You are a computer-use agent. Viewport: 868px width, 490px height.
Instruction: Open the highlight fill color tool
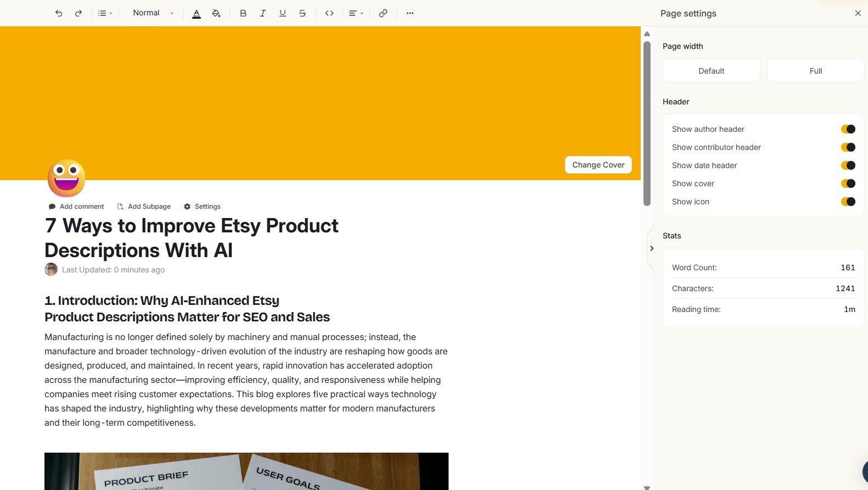216,13
